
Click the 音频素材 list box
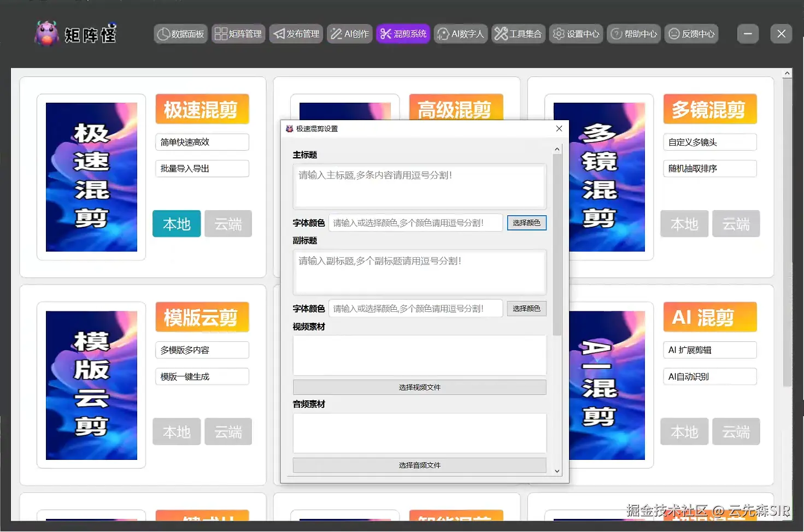(x=419, y=433)
